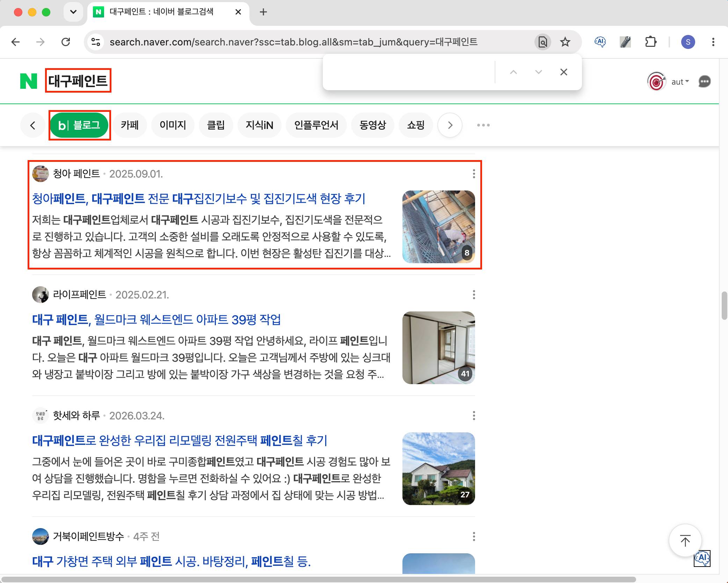Open options menu for 청아 페인트 post
The height and width of the screenshot is (583, 728).
click(x=474, y=174)
